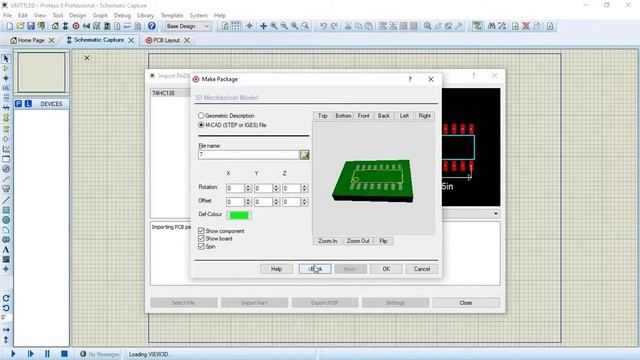
Task: Click the Undo arrow in the toolbar
Action: click(323, 26)
